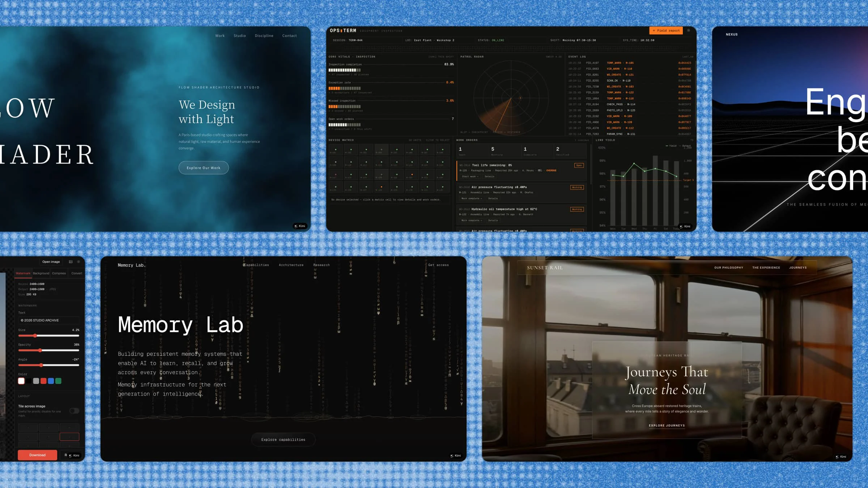Open Architecture in Memory Lab nav
The width and height of the screenshot is (868, 488).
click(x=291, y=265)
